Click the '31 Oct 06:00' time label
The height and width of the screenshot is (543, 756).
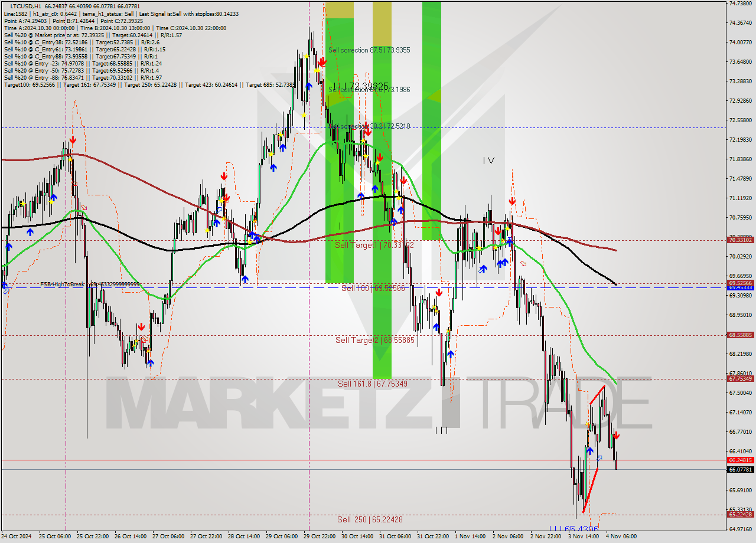coord(395,536)
